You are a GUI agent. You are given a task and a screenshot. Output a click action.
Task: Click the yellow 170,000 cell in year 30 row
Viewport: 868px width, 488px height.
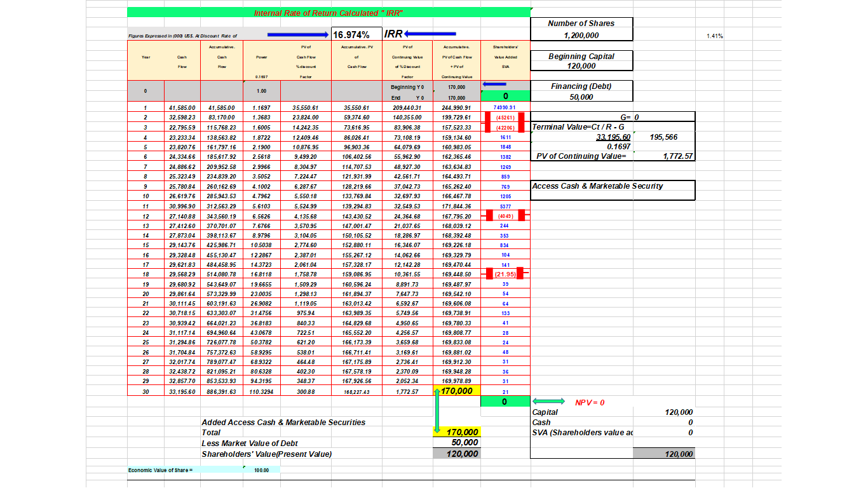457,391
